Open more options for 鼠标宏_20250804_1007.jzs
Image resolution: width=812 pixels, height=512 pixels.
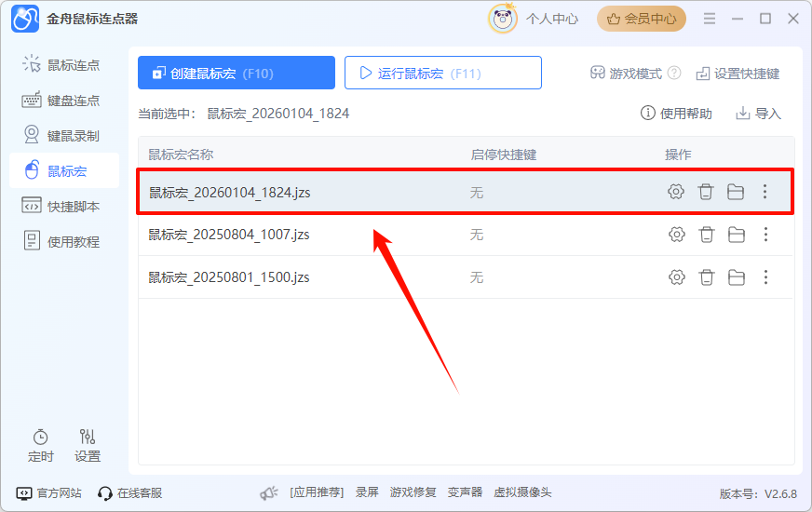pyautogui.click(x=766, y=235)
